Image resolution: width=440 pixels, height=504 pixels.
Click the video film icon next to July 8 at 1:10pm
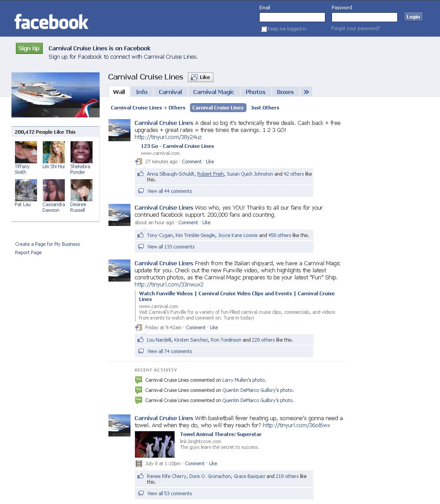pyautogui.click(x=139, y=463)
